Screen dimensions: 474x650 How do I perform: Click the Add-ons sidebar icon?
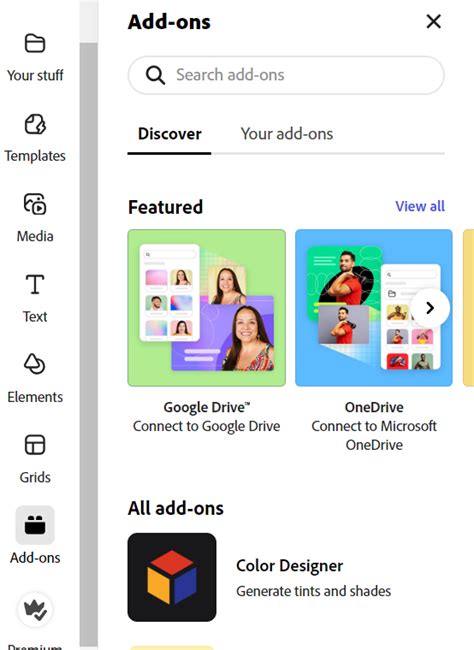click(x=35, y=525)
